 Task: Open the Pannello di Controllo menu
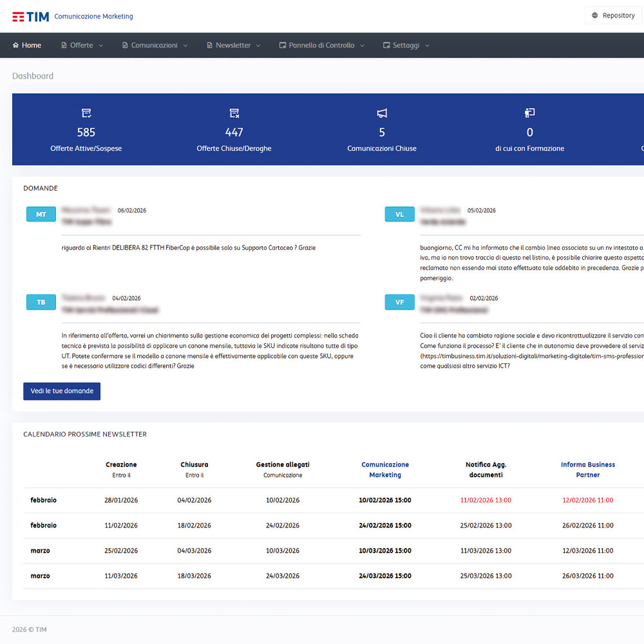click(321, 46)
